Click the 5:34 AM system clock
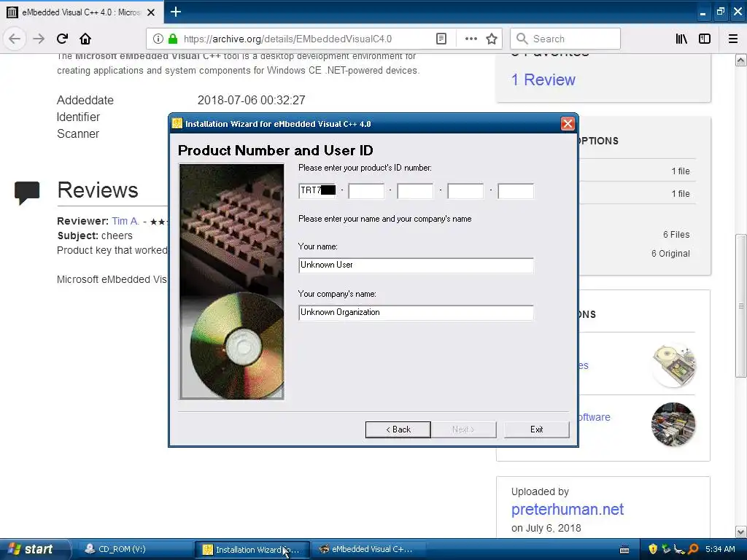Image resolution: width=747 pixels, height=560 pixels. [720, 549]
